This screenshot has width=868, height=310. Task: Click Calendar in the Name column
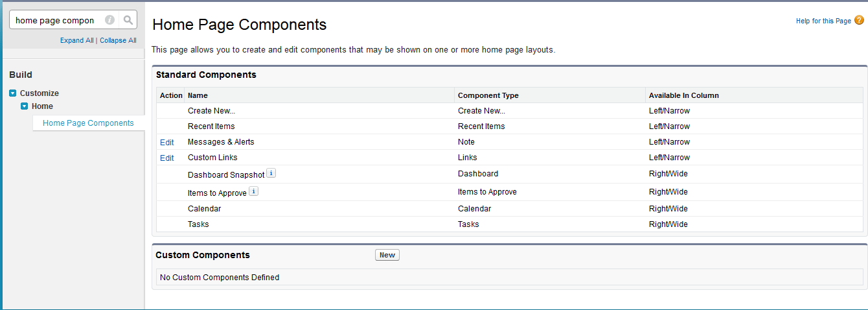[x=204, y=209]
